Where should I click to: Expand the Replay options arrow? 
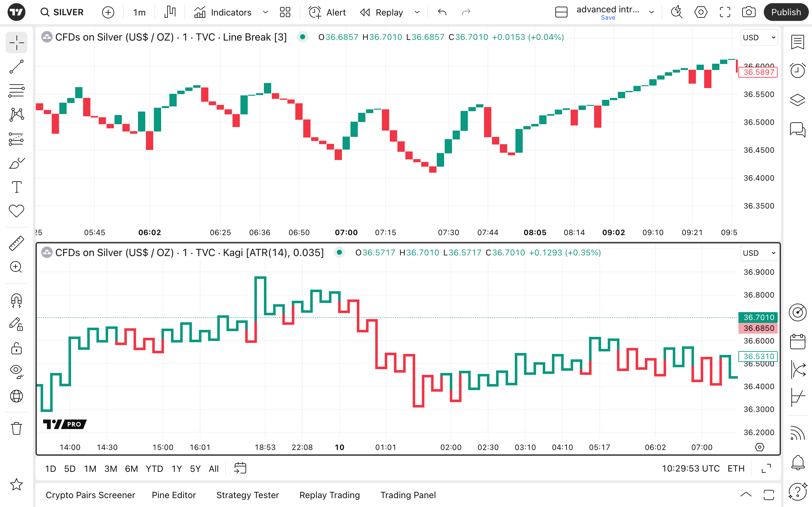click(417, 12)
